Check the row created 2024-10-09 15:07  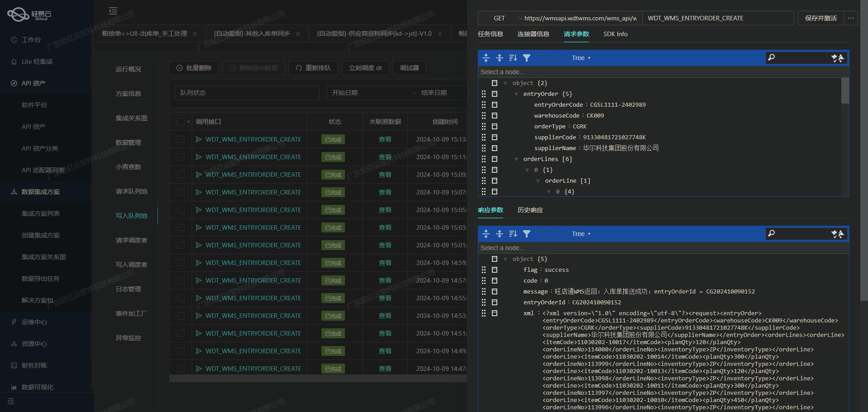pyautogui.click(x=181, y=192)
